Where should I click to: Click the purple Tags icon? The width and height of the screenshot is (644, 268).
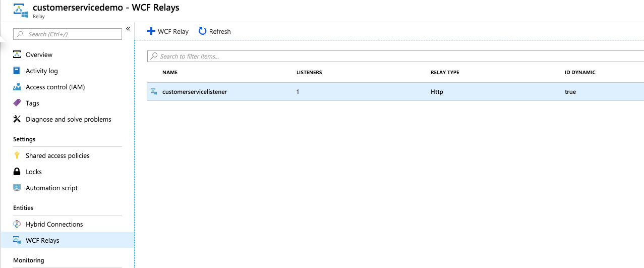coord(17,103)
